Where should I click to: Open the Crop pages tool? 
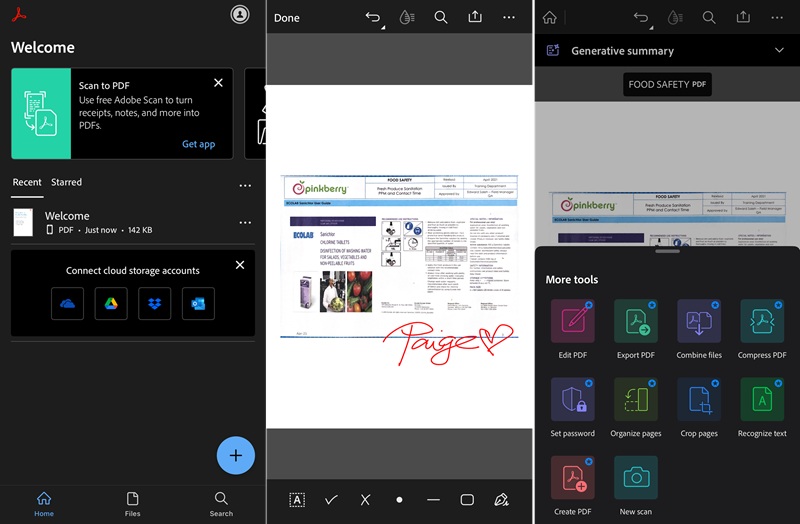point(699,408)
